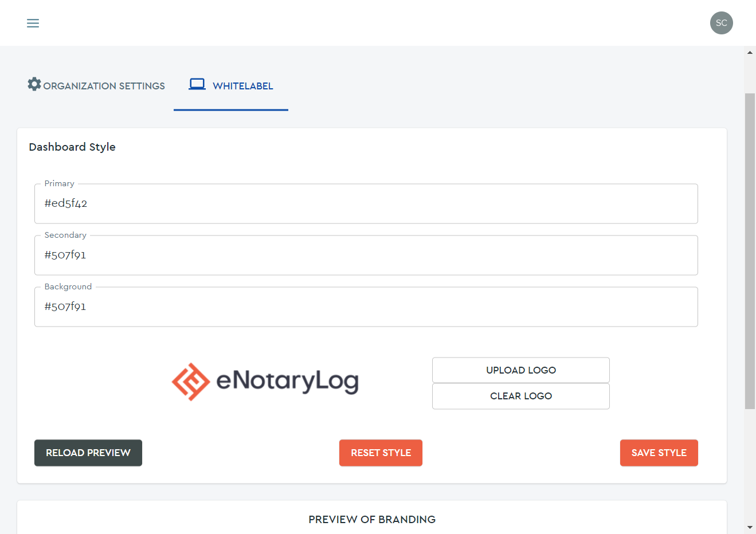The width and height of the screenshot is (756, 534).
Task: Click the vertical scrollbar thumb
Action: (750, 251)
